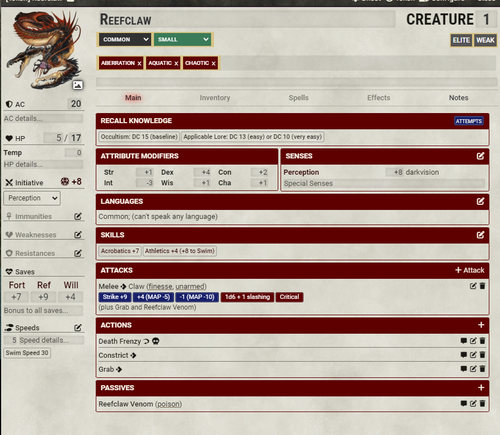The height and width of the screenshot is (435, 500).
Task: Roll initiative with the d20 icon
Action: tap(65, 182)
